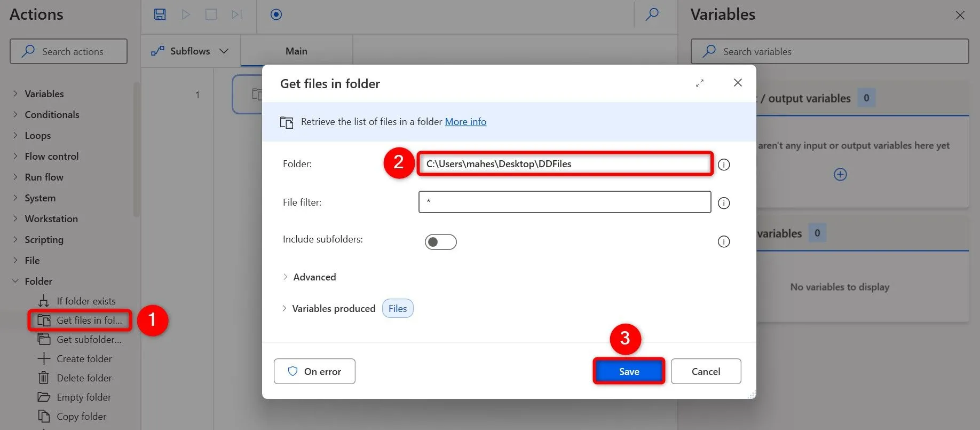
Task: Switch to the Main tab
Action: 296,51
